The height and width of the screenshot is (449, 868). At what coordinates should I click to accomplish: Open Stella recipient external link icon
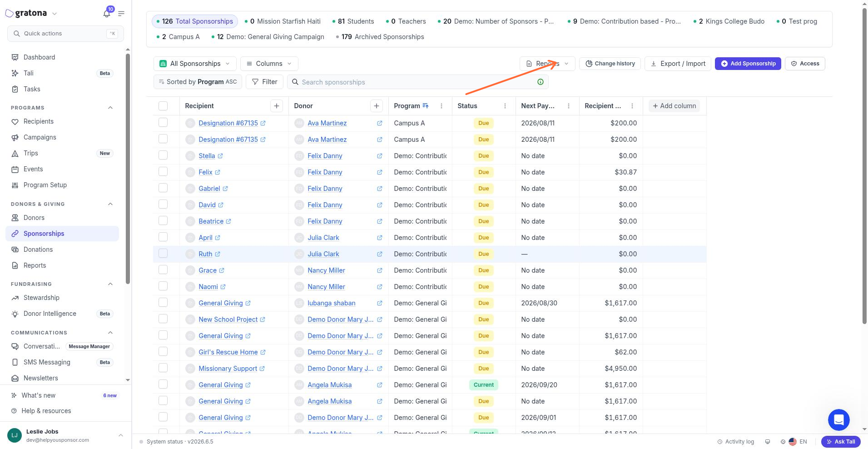[220, 156]
